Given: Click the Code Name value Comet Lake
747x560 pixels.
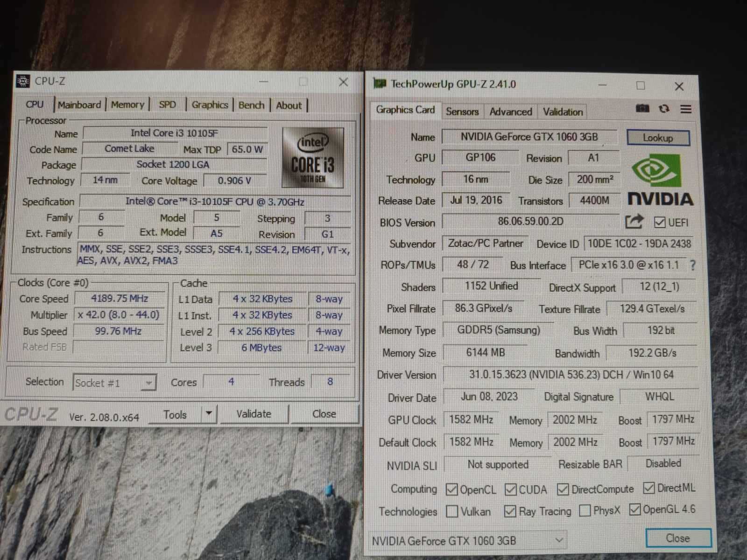Looking at the screenshot, I should coord(129,148).
